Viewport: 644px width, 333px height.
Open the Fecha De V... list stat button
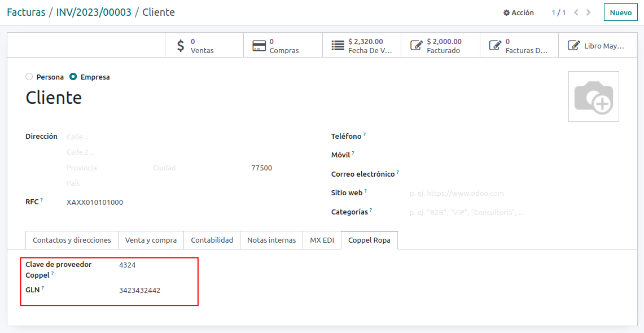point(362,46)
